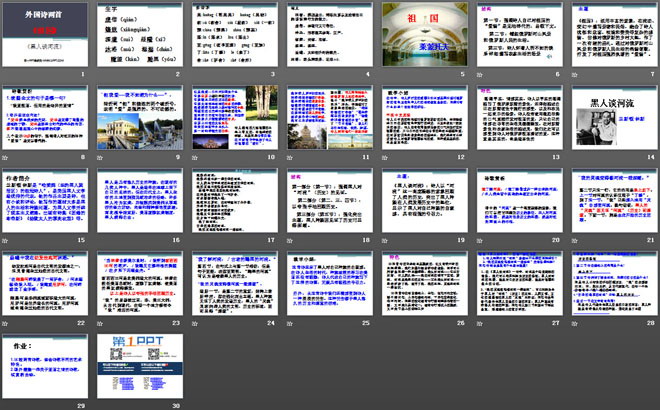Pick slide 24 thumbnail
This screenshot has width=660, height=410.
click(x=235, y=283)
